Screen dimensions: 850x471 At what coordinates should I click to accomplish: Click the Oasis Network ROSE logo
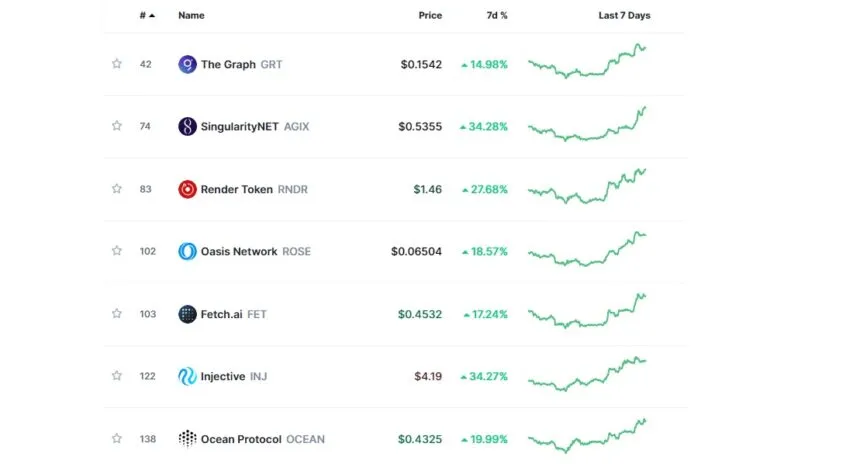[x=187, y=251]
